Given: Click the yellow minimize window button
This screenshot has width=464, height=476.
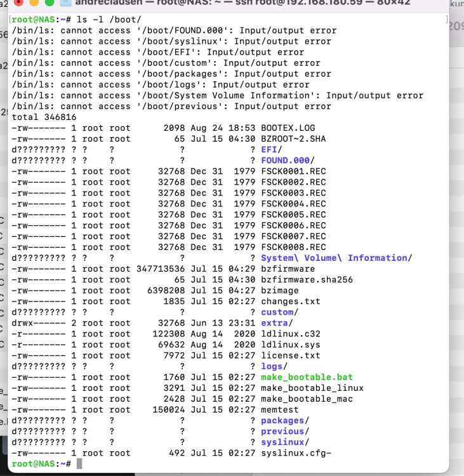Looking at the screenshot, I should point(34,2).
